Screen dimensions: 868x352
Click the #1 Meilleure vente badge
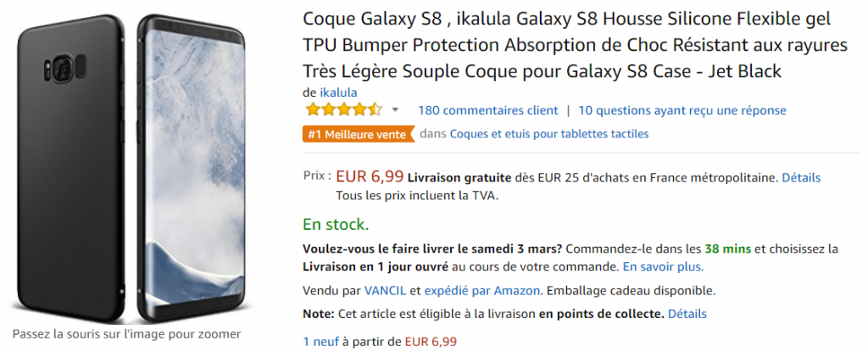coord(358,134)
